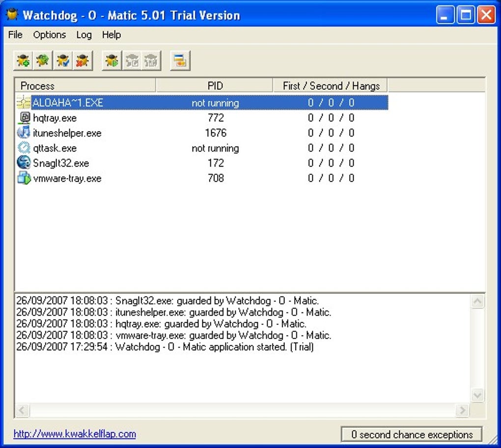Click qttask.exe 'not running' status
501x448 pixels.
(215, 148)
